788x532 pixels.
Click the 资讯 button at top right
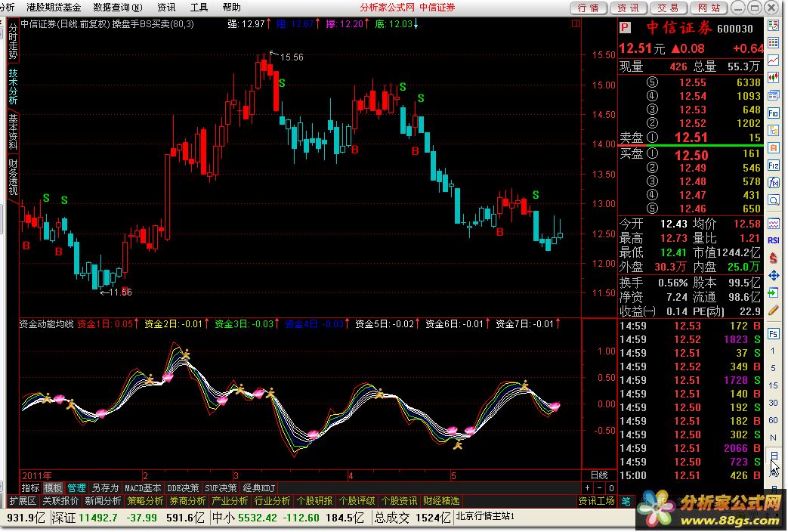tap(628, 8)
